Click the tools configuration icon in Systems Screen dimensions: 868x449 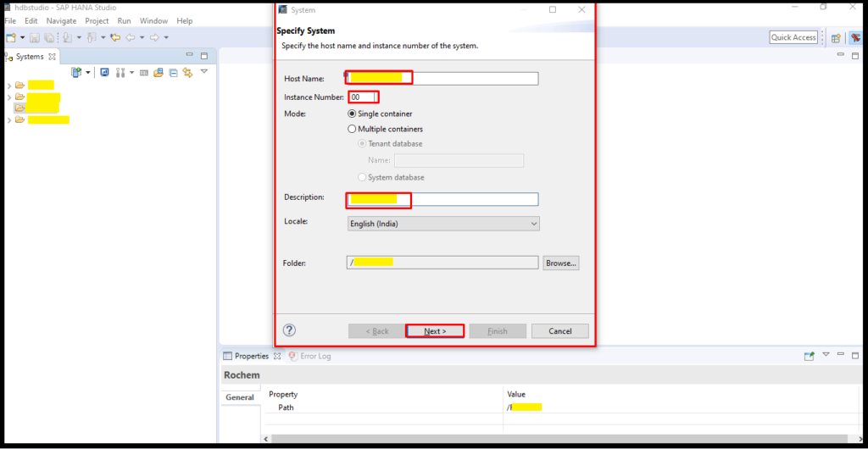pos(120,73)
